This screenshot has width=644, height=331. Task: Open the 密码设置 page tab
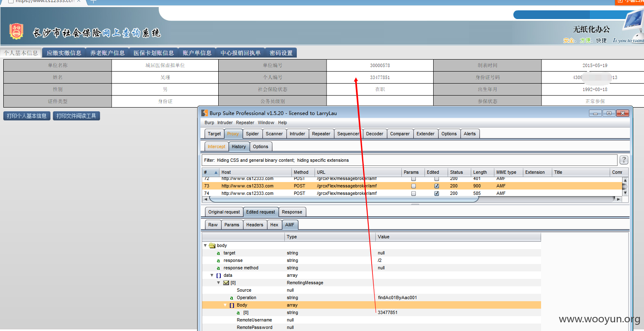[x=281, y=53]
